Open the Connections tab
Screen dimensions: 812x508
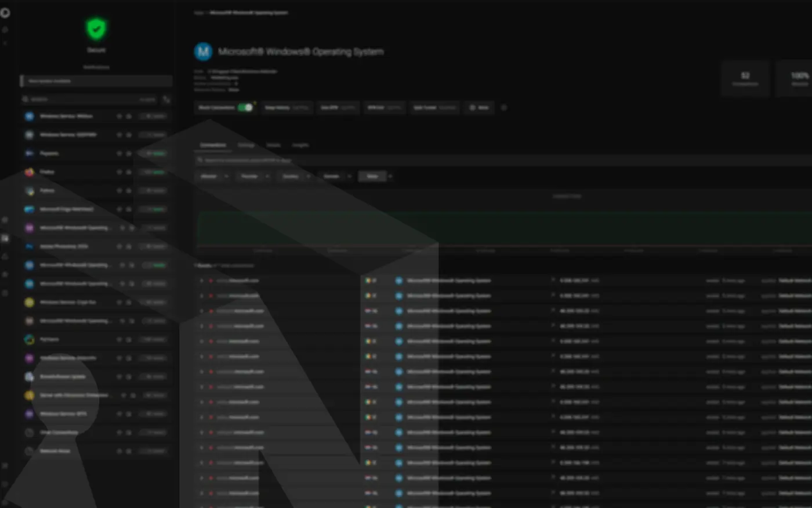click(213, 145)
